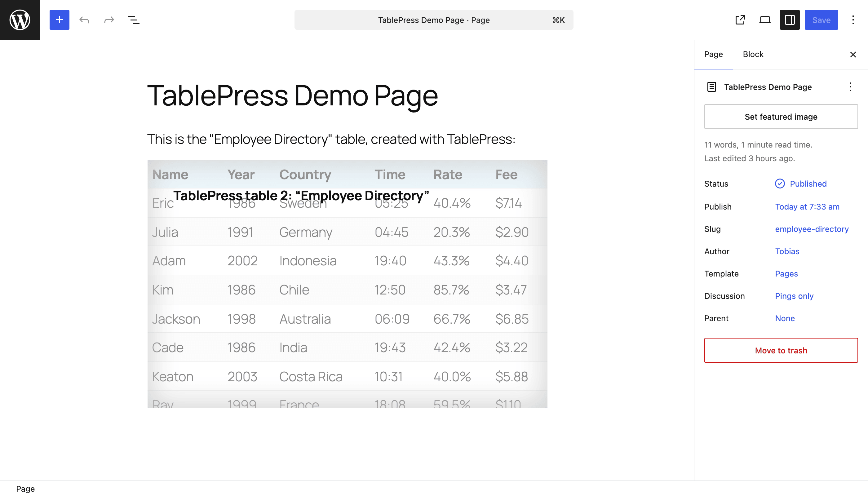Image resolution: width=868 pixels, height=496 pixels.
Task: View the page in a new tab
Action: (x=740, y=20)
